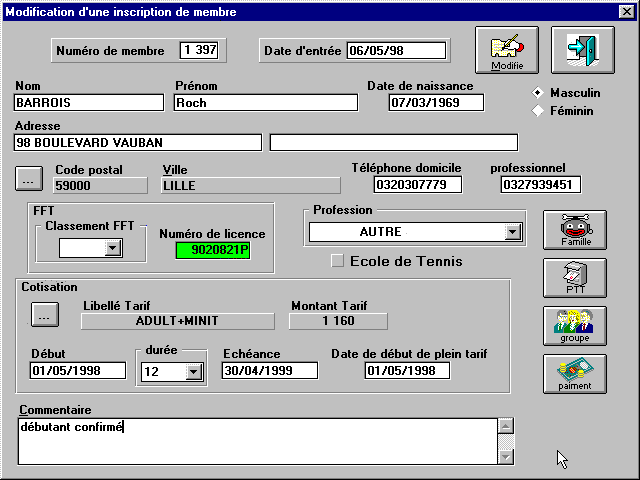Click the Cotisation group label
This screenshot has height=480, width=640.
click(49, 287)
